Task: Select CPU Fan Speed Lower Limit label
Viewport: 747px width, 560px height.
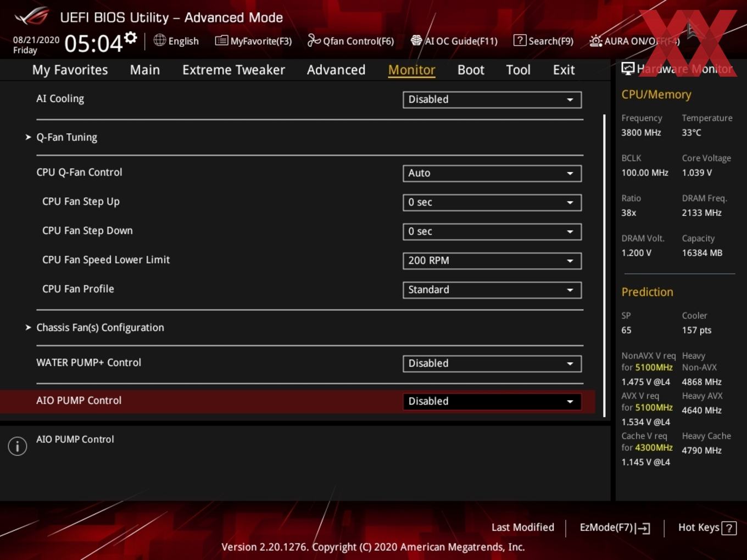Action: pos(106,260)
